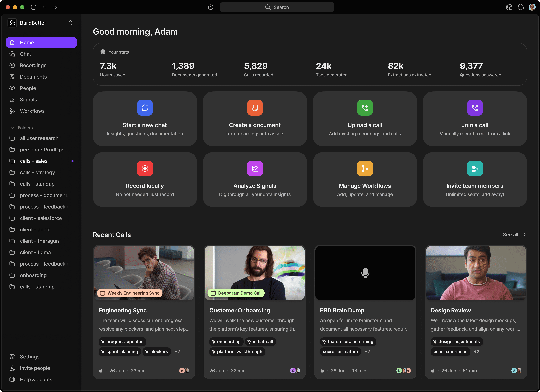
Task: Click Adam's profile avatar in top right
Action: point(532,7)
